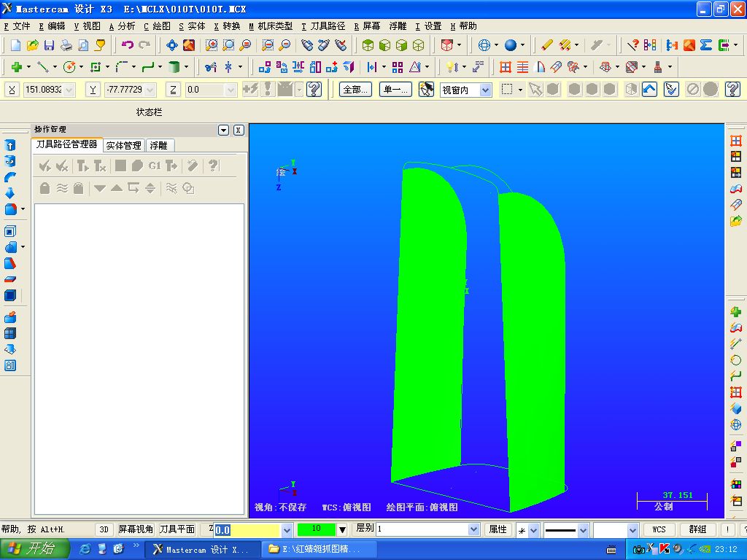Viewport: 747px width, 560px height.
Task: Switch to the 浮雕 tab in manager
Action: click(x=158, y=145)
